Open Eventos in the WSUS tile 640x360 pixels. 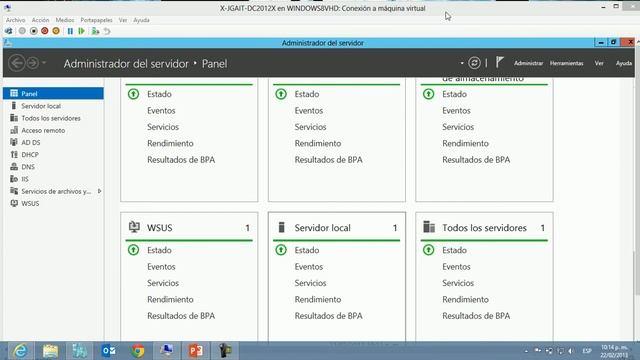pyautogui.click(x=161, y=267)
